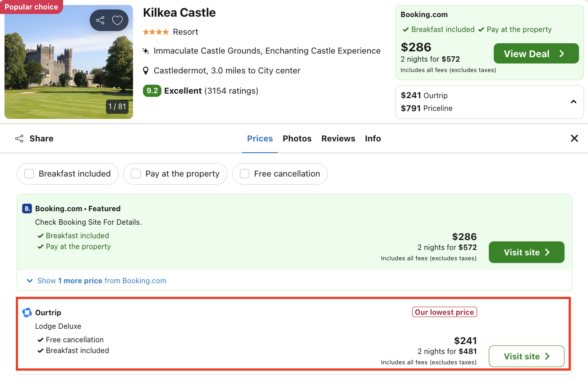Click the Booking.com B logo icon
This screenshot has height=381, width=588.
click(27, 209)
